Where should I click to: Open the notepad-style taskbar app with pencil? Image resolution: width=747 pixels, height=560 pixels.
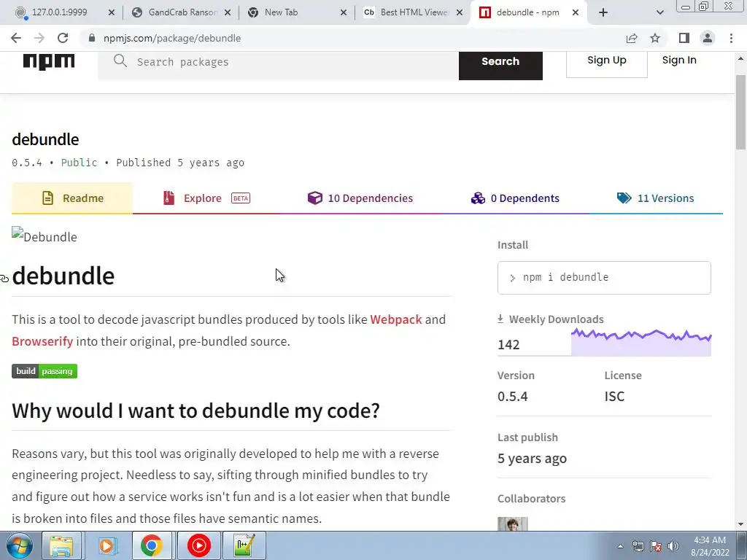(244, 545)
